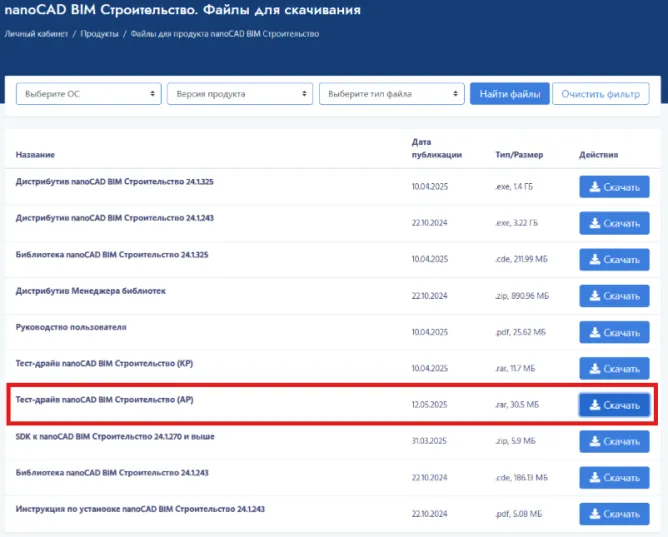Download Дистрибутив nanoCAD BIM Строительство 24.1.325
This screenshot has width=668, height=537.
point(614,187)
